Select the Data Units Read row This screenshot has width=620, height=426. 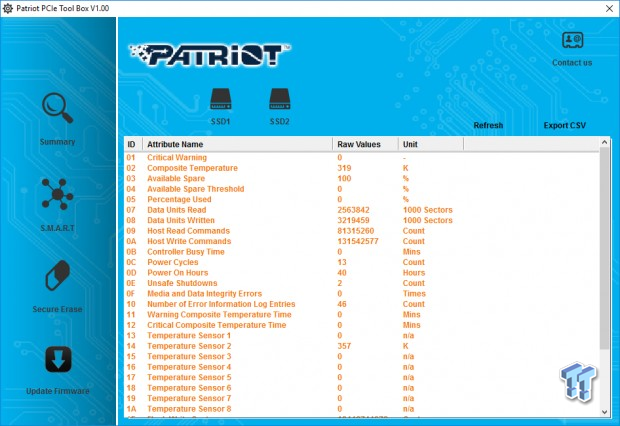click(x=362, y=210)
